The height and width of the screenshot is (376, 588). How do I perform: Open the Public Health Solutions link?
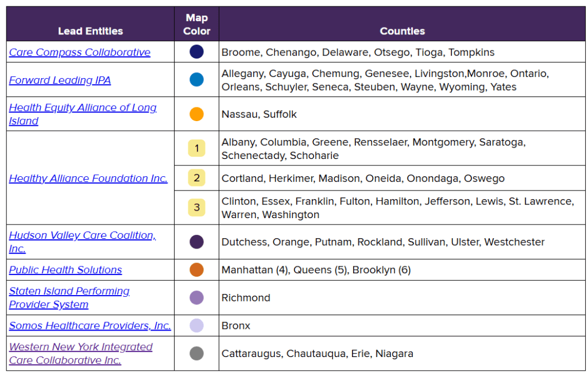pyautogui.click(x=65, y=270)
